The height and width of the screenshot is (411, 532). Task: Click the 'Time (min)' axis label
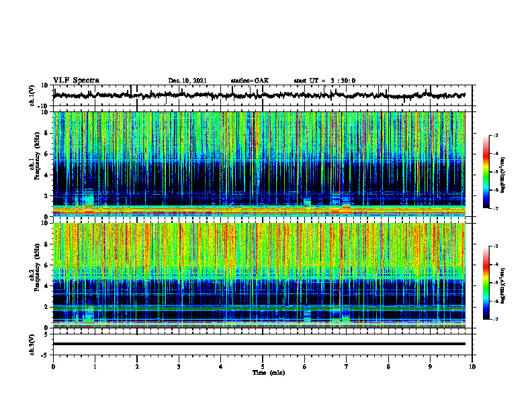(269, 373)
